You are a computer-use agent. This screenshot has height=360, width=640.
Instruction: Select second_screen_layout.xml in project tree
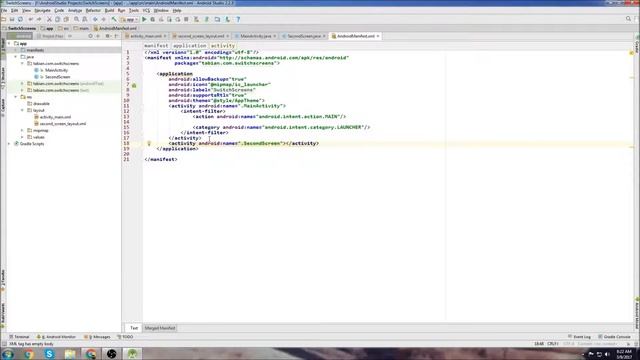63,124
